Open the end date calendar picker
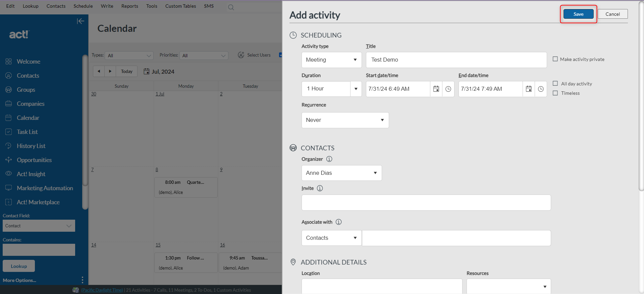Screen dimensions: 644x294 (529, 89)
